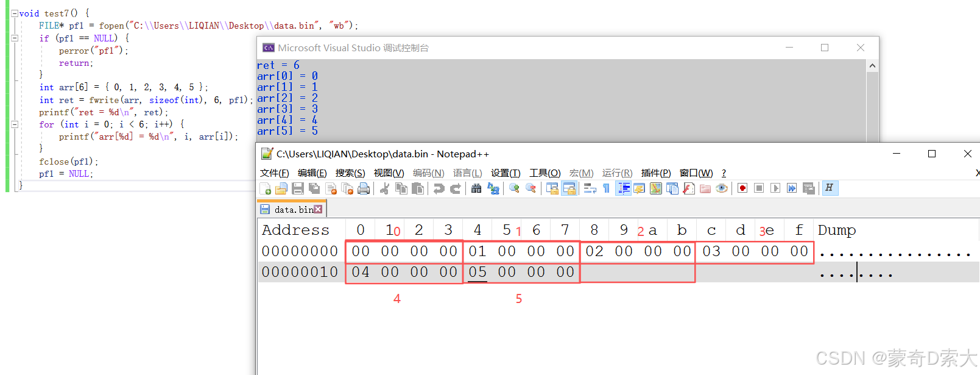Viewport: 980px width, 375px height.
Task: Toggle the indent guide icon
Action: [x=623, y=188]
